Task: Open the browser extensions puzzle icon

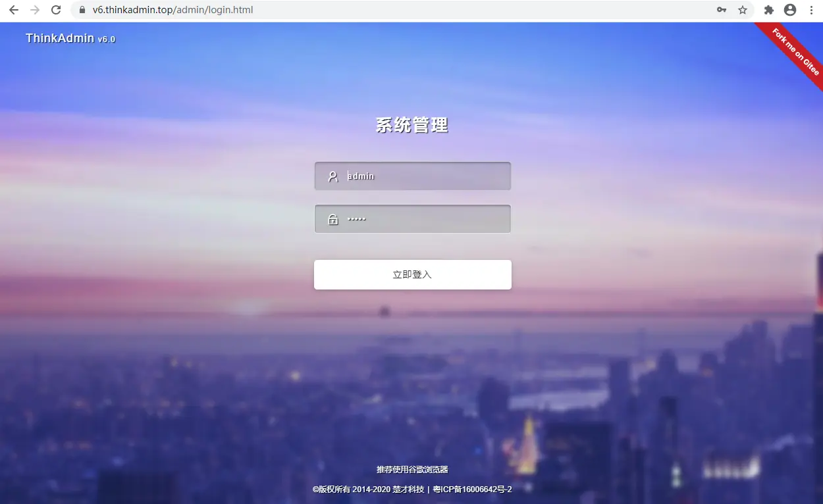Action: [768, 10]
